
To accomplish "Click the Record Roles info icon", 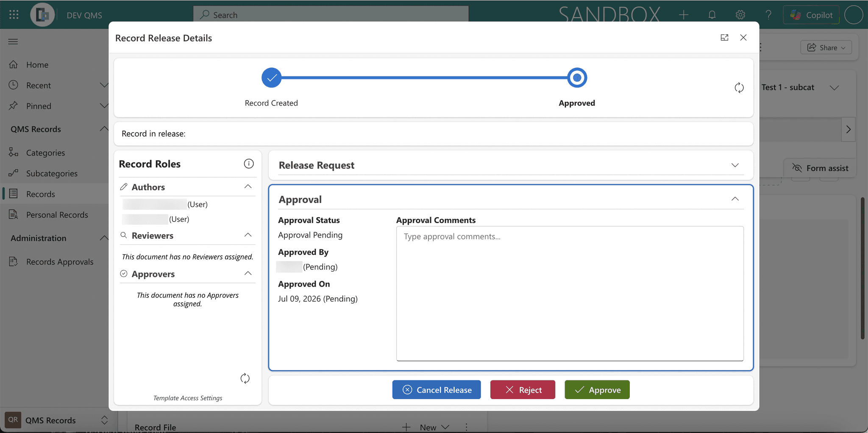I will tap(249, 164).
